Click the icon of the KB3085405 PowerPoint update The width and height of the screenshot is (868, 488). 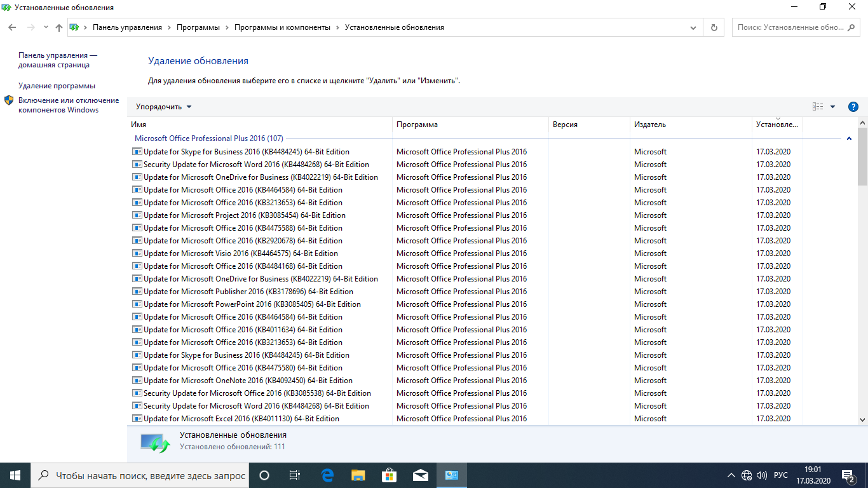point(137,304)
